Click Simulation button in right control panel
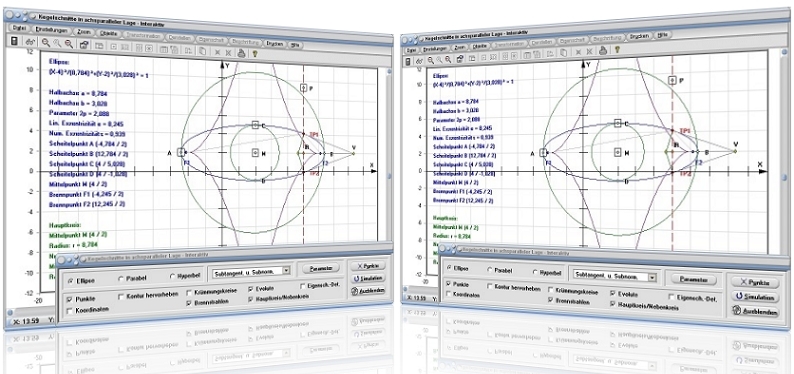Image resolution: width=794 pixels, height=374 pixels. [755, 297]
